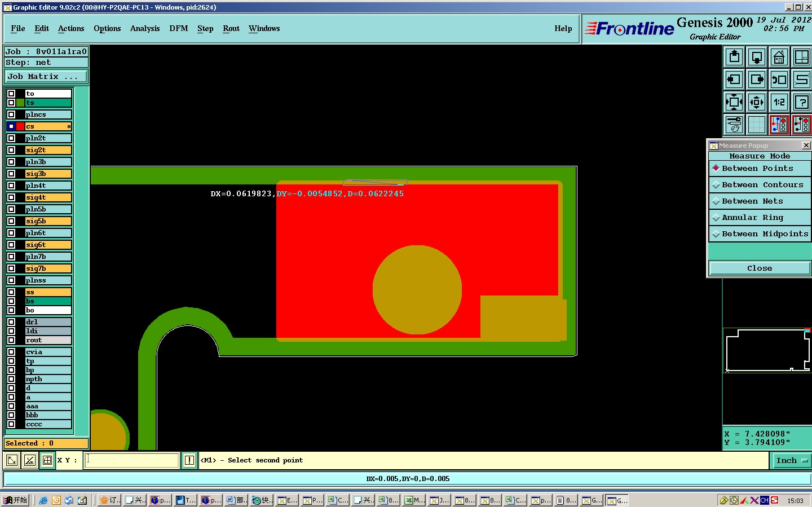Toggle display checkbox for layer to
The image size is (812, 507).
pos(11,94)
